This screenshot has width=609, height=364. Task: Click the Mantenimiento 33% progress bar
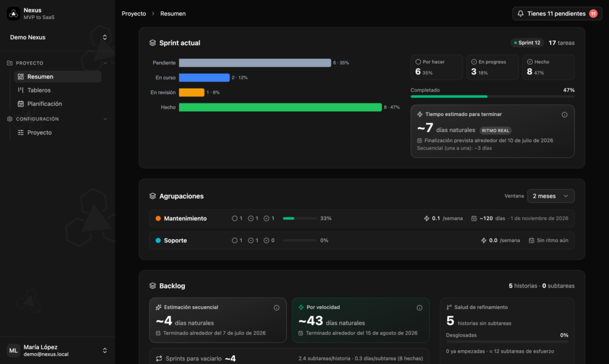300,218
